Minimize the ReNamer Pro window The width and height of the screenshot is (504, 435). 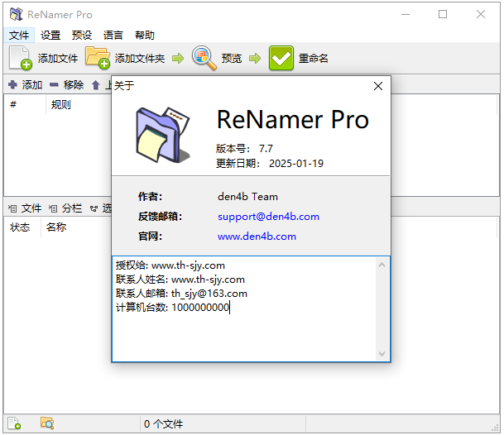(406, 14)
